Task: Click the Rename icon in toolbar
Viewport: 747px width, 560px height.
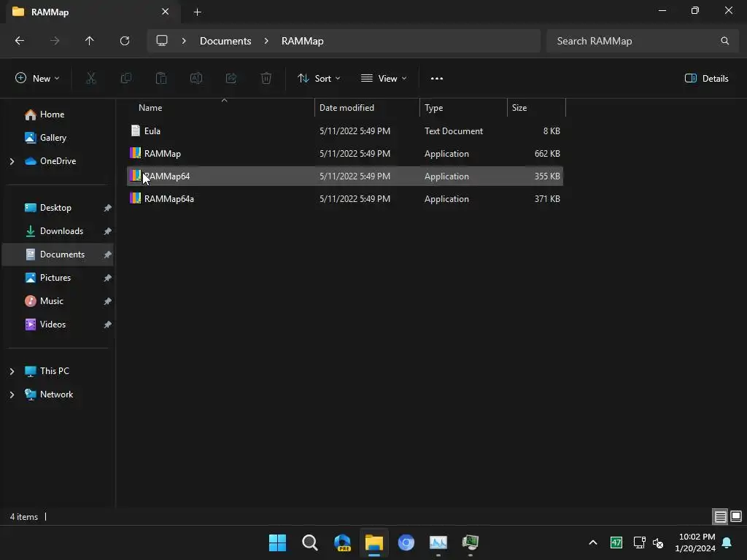Action: point(196,79)
